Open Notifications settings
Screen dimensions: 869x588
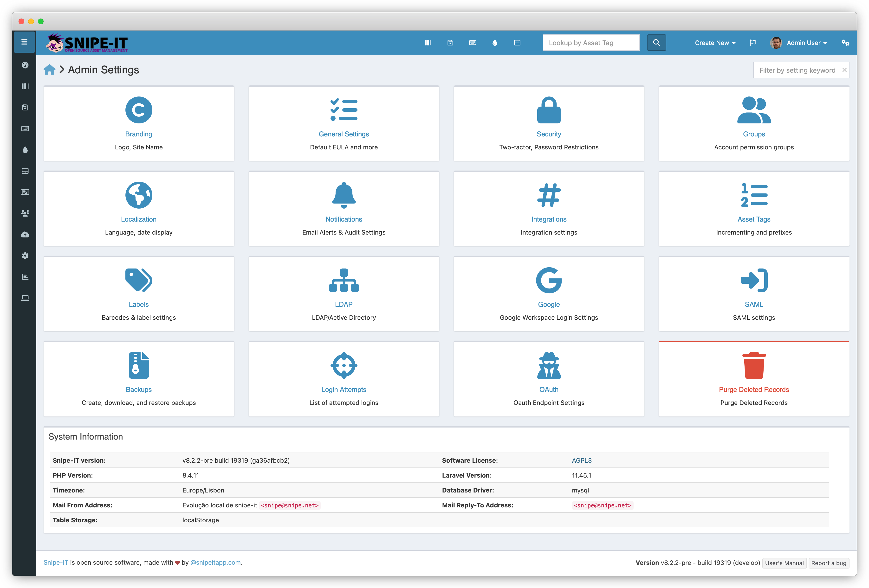(x=344, y=209)
